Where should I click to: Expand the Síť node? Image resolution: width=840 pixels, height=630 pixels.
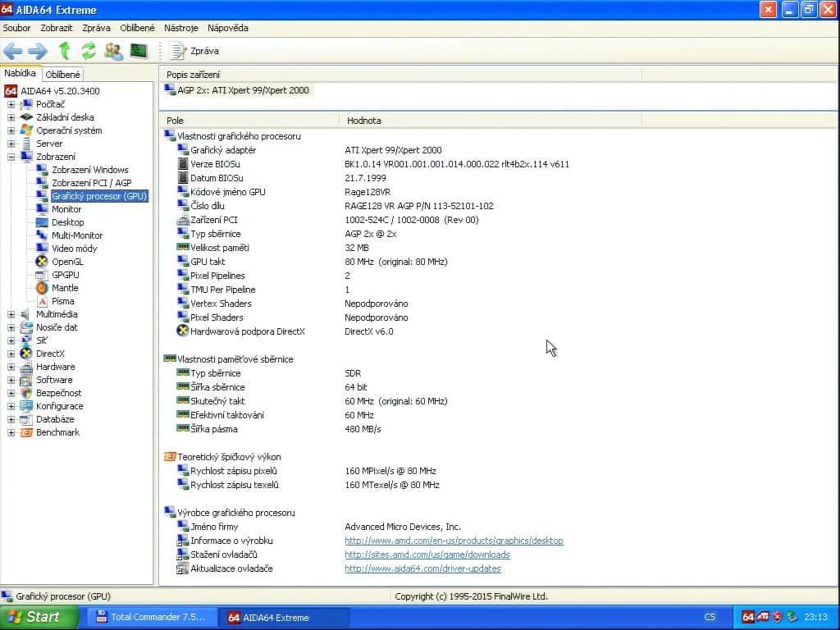pos(11,340)
